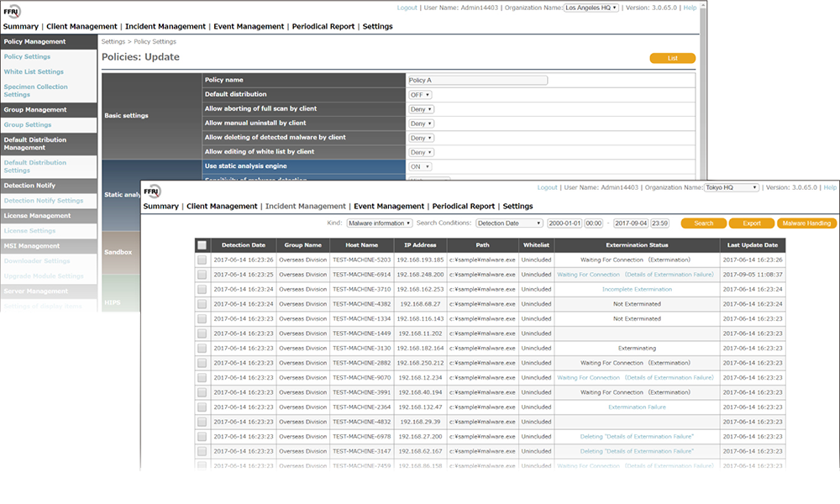Click Help link in back window
Screen dimensions: 840x504
(690, 8)
